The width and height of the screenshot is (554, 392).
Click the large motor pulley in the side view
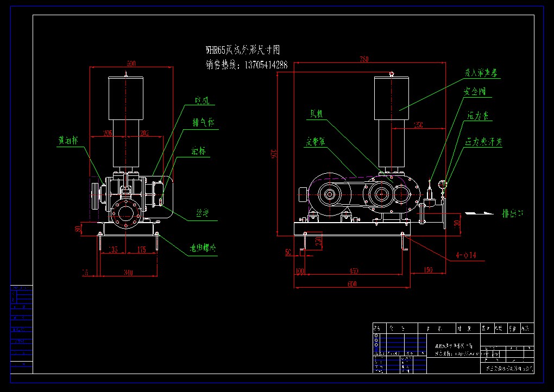[x=329, y=194]
